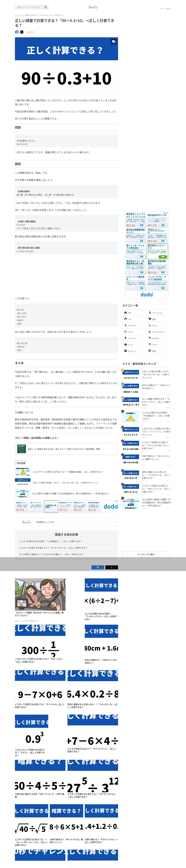Viewport: 186px width, 868px height.
Task: Click the magnifier search icon in header
Action: (46, 7)
